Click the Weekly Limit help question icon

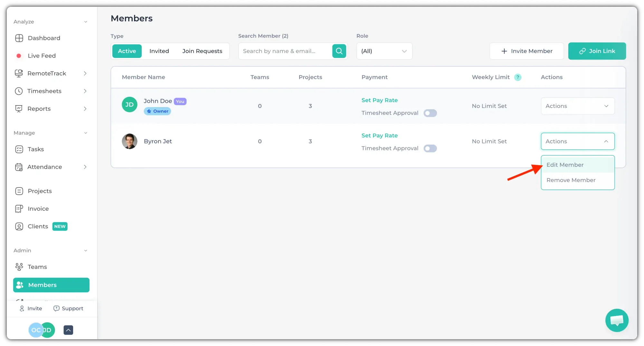[x=517, y=77]
